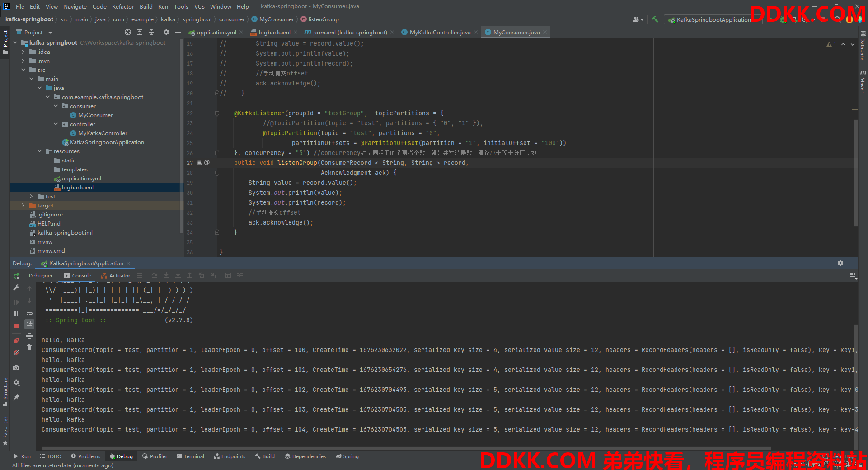The image size is (868, 470).
Task: Switch to pom.xml editor tab
Action: point(349,32)
